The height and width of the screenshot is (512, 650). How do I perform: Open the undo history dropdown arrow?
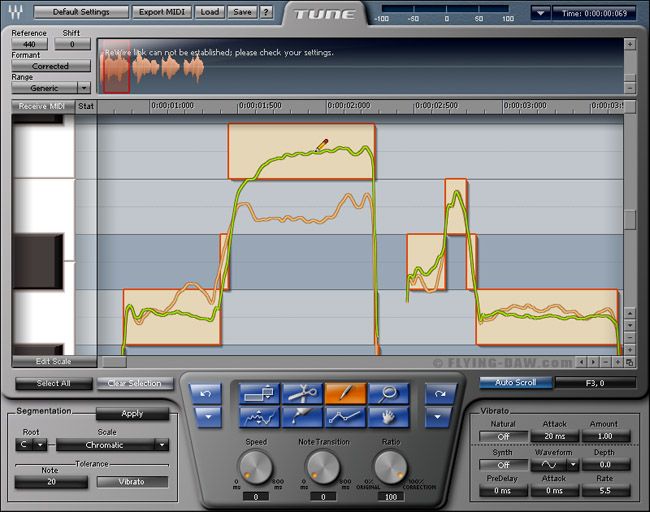point(207,417)
